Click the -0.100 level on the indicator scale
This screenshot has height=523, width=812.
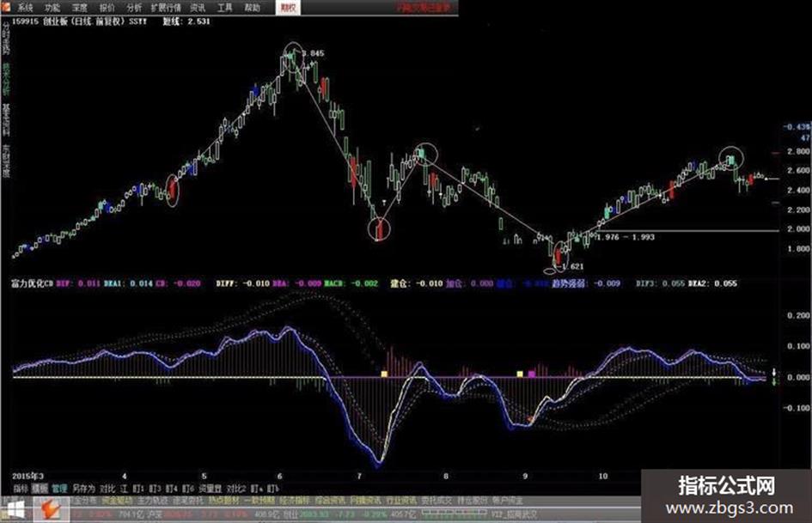(797, 408)
